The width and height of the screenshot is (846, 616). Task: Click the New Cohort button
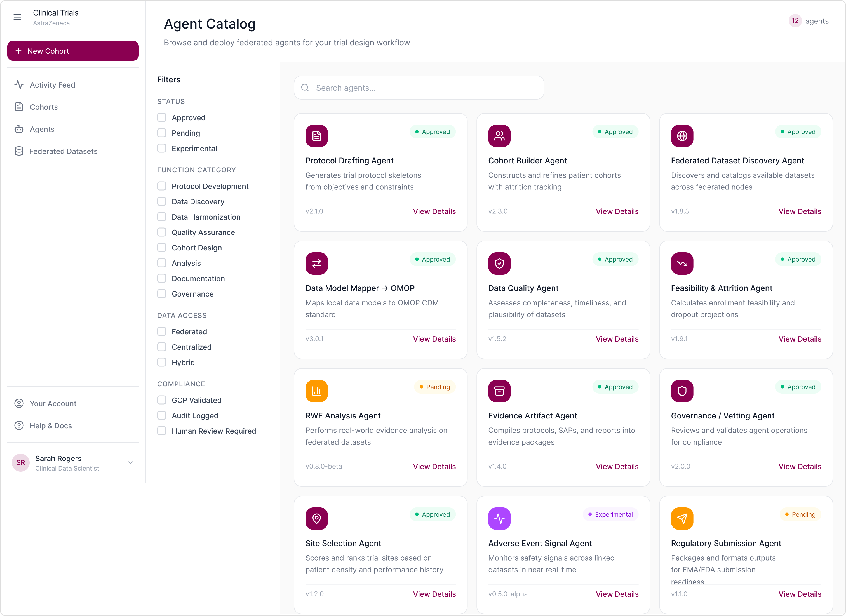click(73, 51)
